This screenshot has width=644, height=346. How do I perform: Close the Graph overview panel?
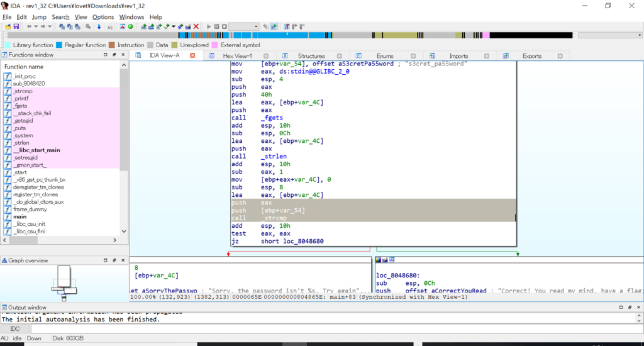coord(123,260)
